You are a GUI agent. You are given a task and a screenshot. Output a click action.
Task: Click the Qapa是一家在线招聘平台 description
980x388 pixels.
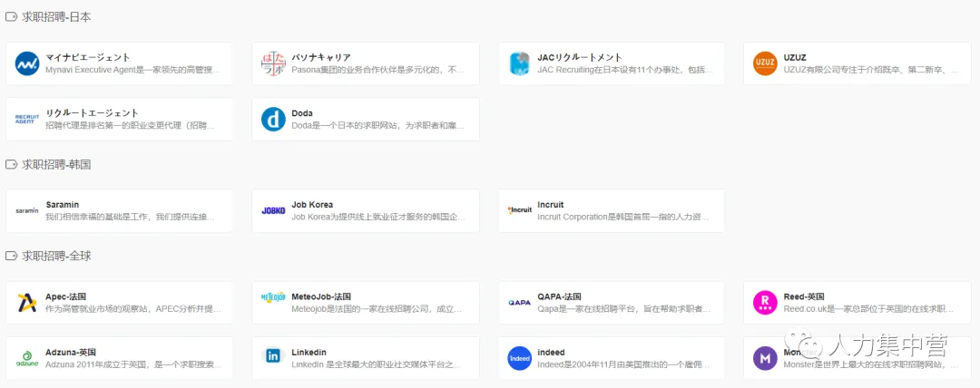pos(624,309)
